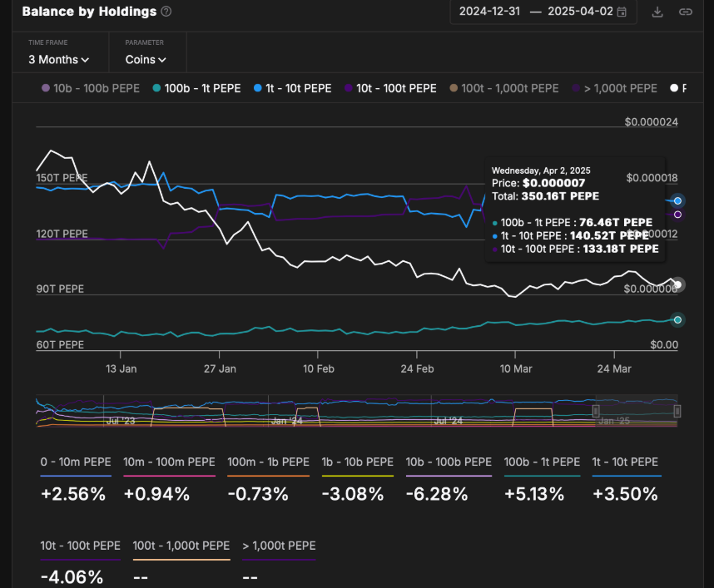Viewport: 714px width, 588px height.
Task: Select the 0 - 10m PEPE holdings card
Action: tap(76, 480)
